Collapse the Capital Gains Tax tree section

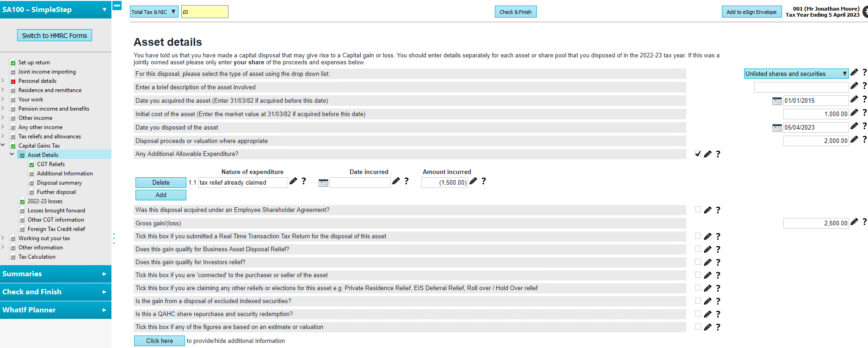pyautogui.click(x=4, y=145)
